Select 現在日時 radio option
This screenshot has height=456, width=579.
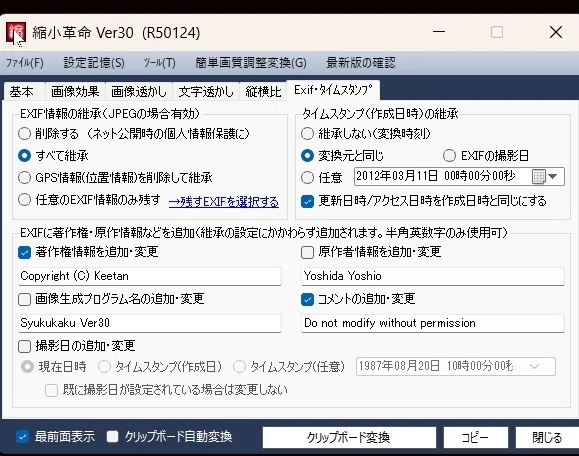click(x=27, y=367)
